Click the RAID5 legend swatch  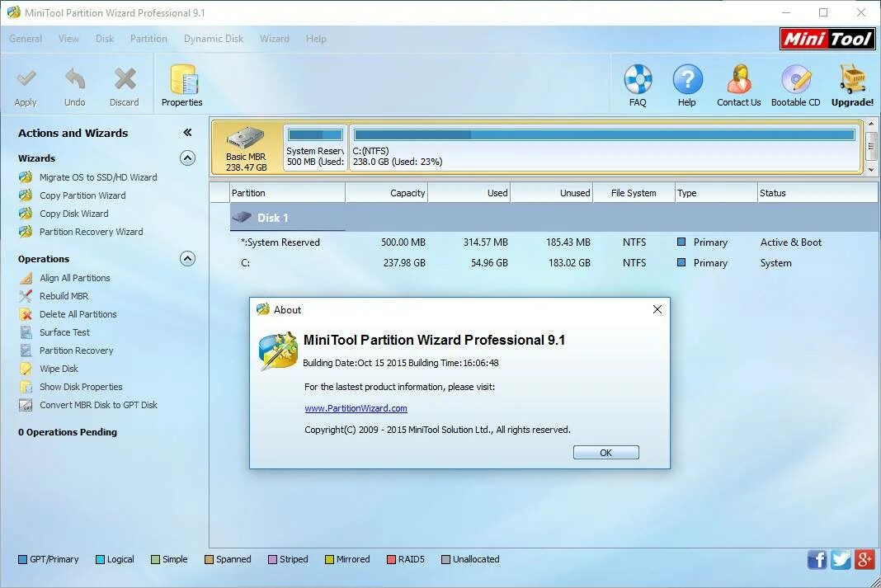(x=392, y=559)
